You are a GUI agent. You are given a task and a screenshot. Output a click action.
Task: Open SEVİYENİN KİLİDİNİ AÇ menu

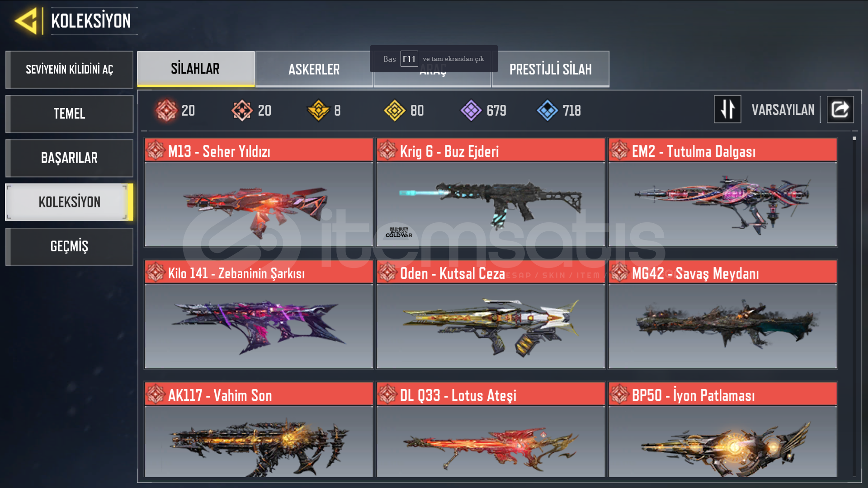pyautogui.click(x=69, y=70)
